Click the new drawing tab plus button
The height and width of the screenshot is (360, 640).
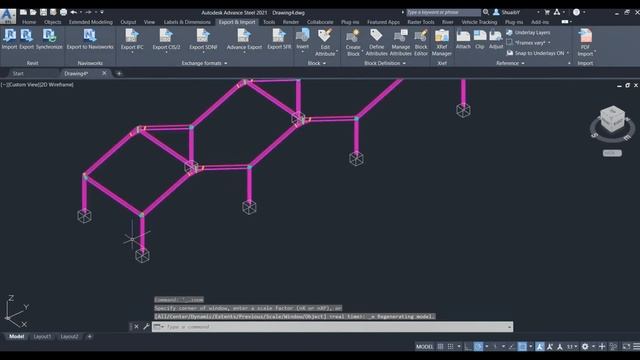point(119,73)
